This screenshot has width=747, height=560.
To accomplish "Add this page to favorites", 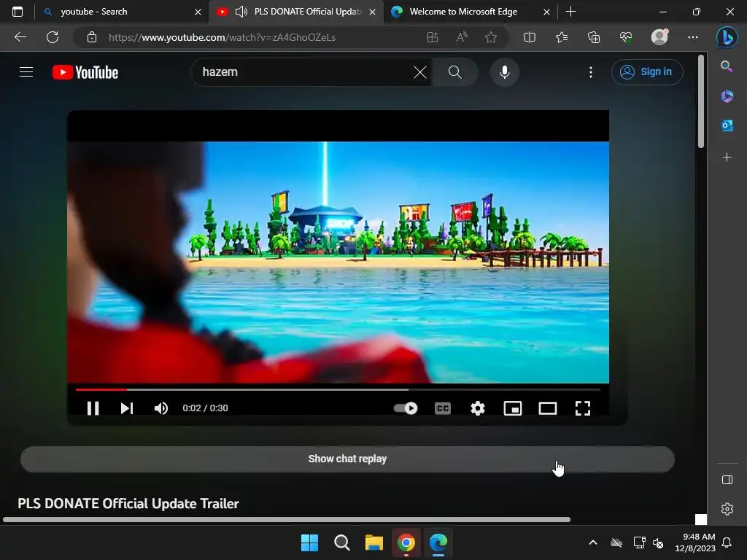I will (491, 37).
